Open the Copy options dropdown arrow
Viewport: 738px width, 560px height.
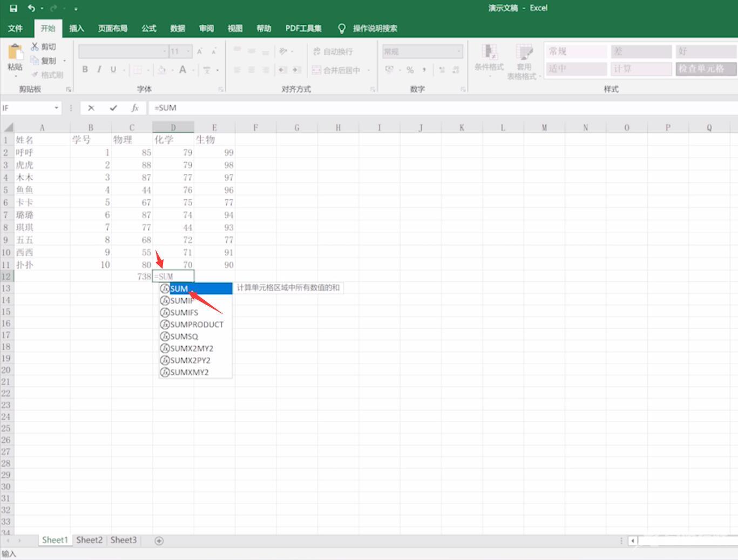click(x=64, y=60)
